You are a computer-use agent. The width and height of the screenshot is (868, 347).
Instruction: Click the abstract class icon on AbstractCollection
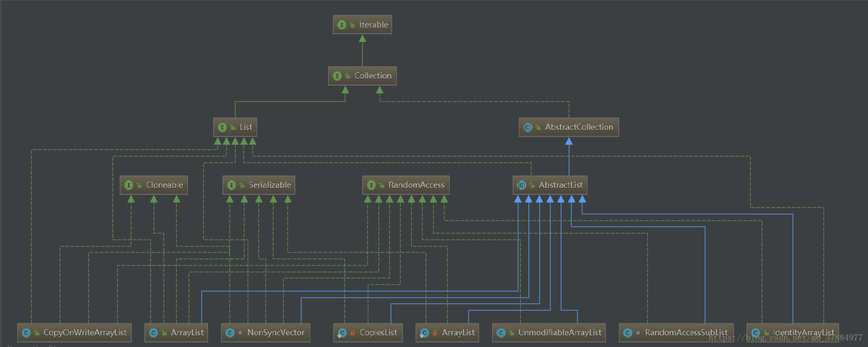(x=528, y=127)
